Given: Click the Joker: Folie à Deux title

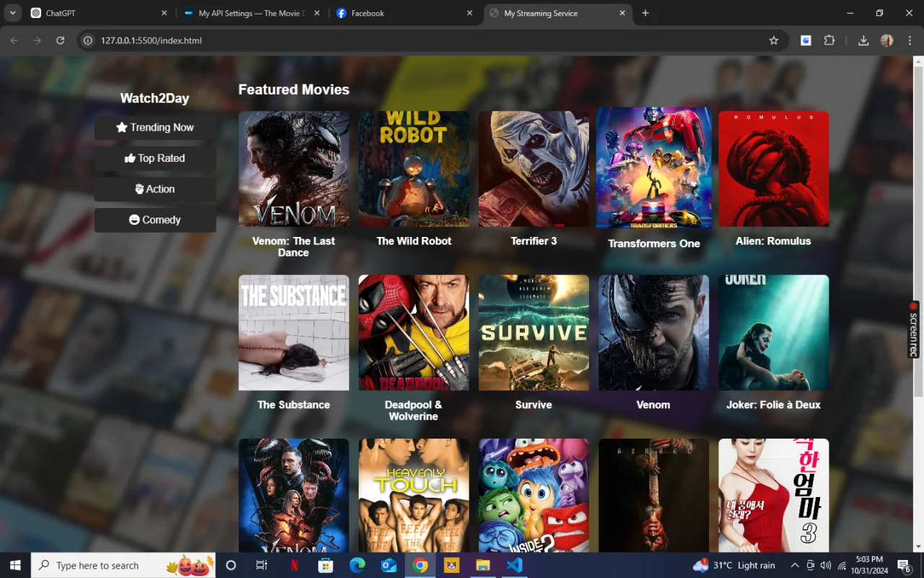Looking at the screenshot, I should point(773,405).
